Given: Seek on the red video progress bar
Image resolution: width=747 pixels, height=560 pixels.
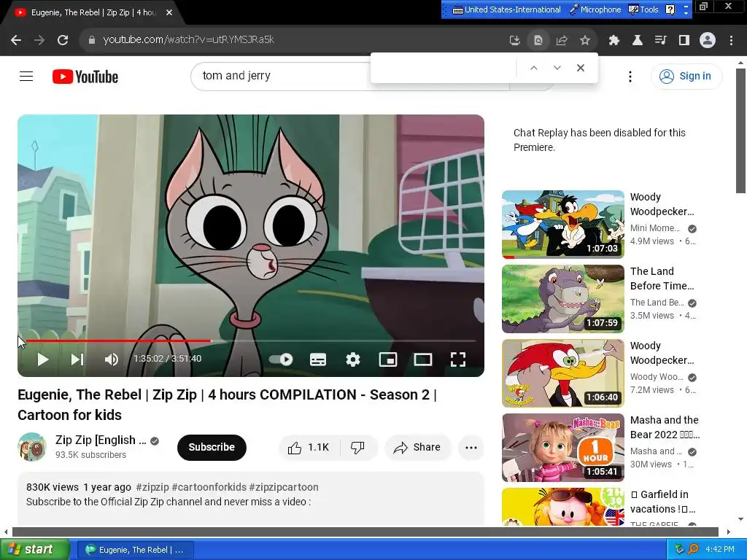Looking at the screenshot, I should click(x=251, y=341).
